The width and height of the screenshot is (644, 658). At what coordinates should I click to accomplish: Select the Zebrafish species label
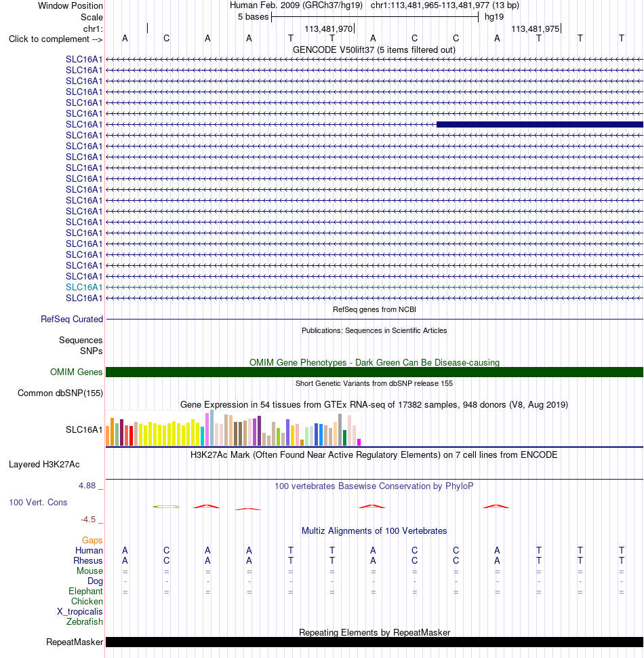(84, 622)
